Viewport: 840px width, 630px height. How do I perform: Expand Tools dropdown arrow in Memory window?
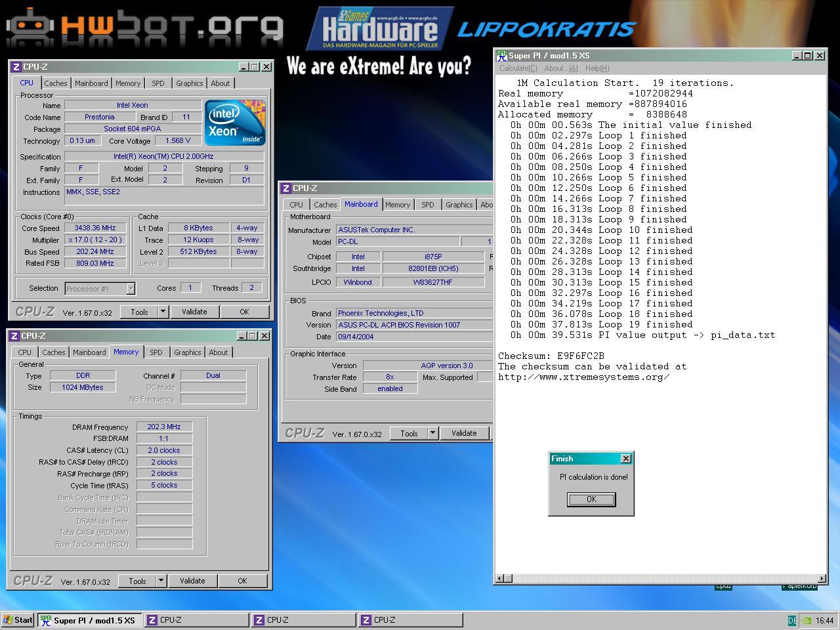coord(161,581)
